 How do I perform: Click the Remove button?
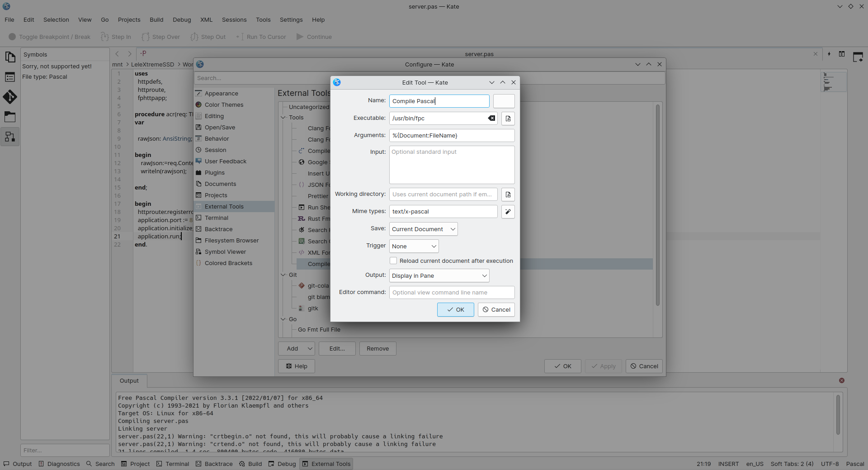(x=378, y=349)
